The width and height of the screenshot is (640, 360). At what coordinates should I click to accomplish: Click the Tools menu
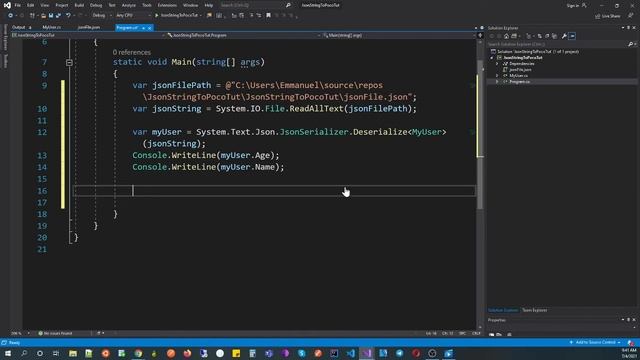tap(147, 5)
